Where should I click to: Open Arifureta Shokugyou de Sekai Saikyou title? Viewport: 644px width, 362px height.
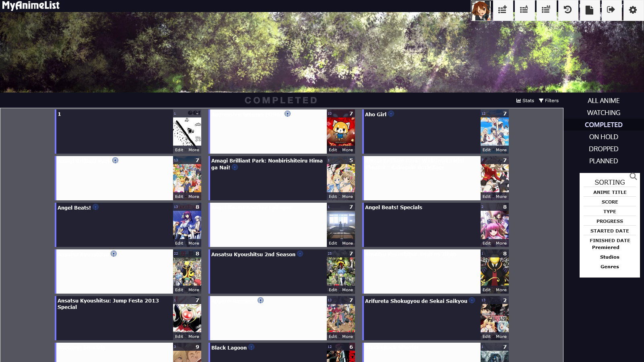point(416,301)
